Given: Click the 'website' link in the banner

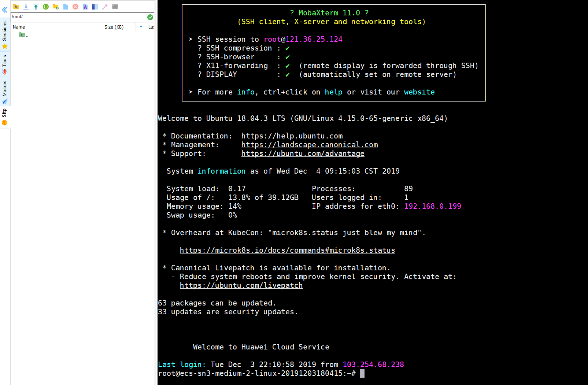Looking at the screenshot, I should pos(419,92).
